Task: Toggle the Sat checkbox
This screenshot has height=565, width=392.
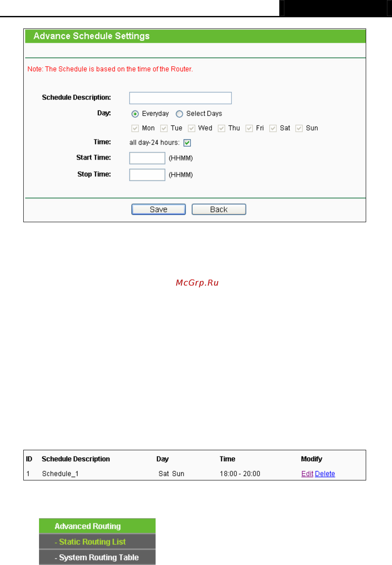Action: [273, 128]
